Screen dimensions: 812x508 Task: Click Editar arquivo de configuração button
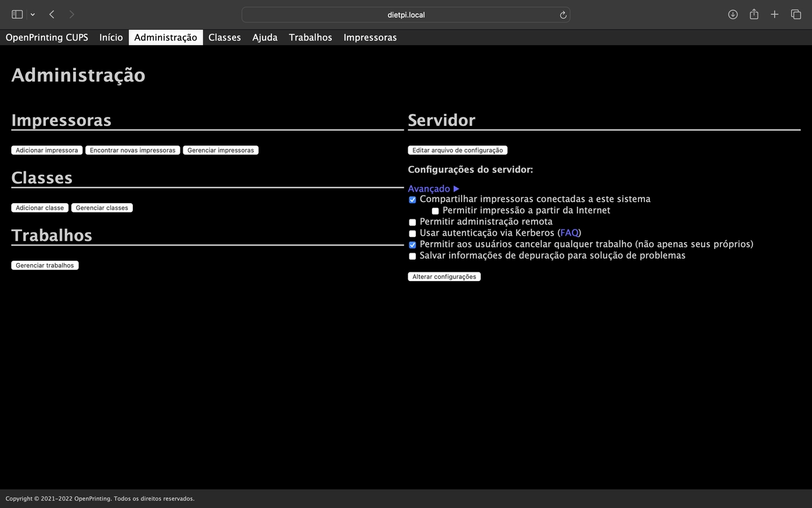pyautogui.click(x=457, y=150)
